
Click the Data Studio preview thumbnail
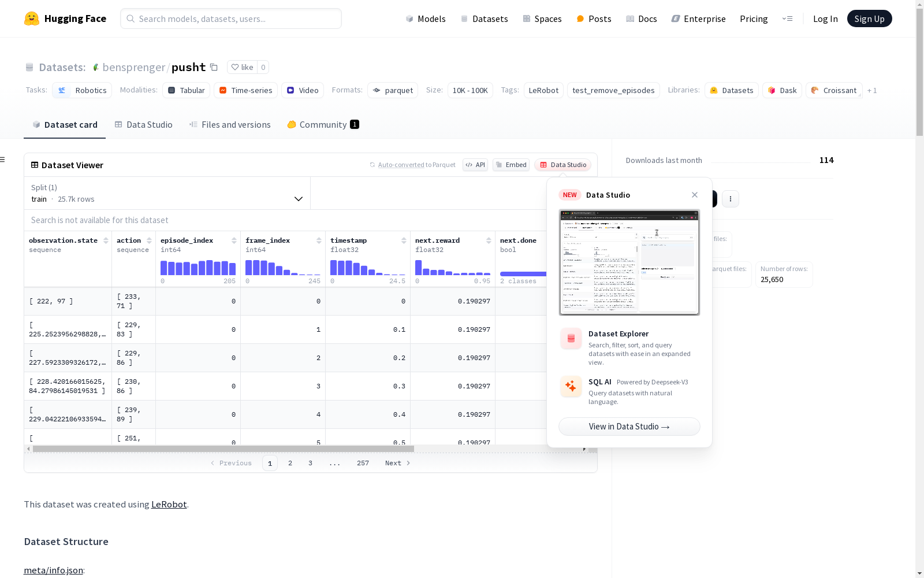click(x=629, y=262)
